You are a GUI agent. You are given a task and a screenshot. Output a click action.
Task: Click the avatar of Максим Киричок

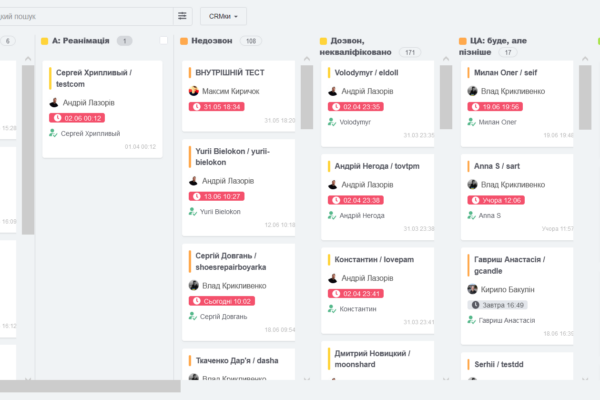pyautogui.click(x=194, y=91)
